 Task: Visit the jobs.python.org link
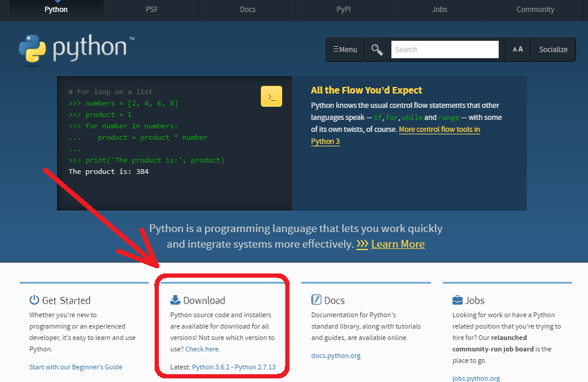click(476, 378)
